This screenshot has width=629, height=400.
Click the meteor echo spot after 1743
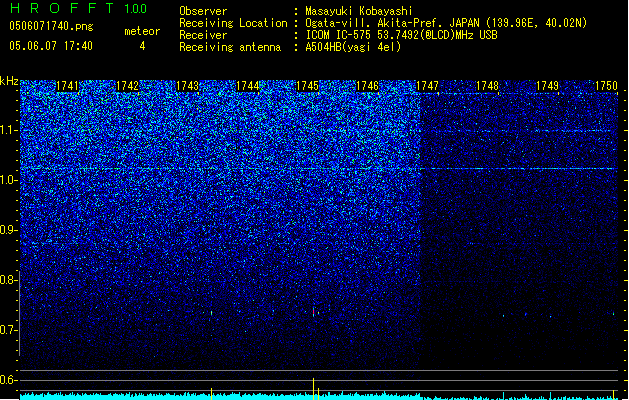(x=211, y=313)
